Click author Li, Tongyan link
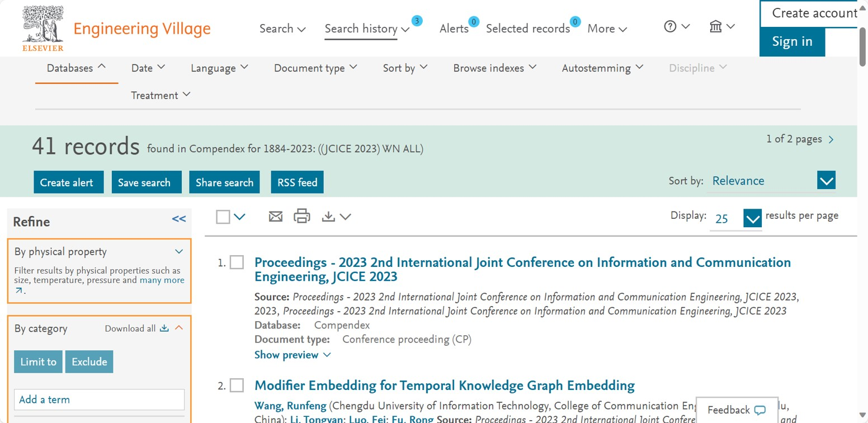868x423 pixels. 316,419
